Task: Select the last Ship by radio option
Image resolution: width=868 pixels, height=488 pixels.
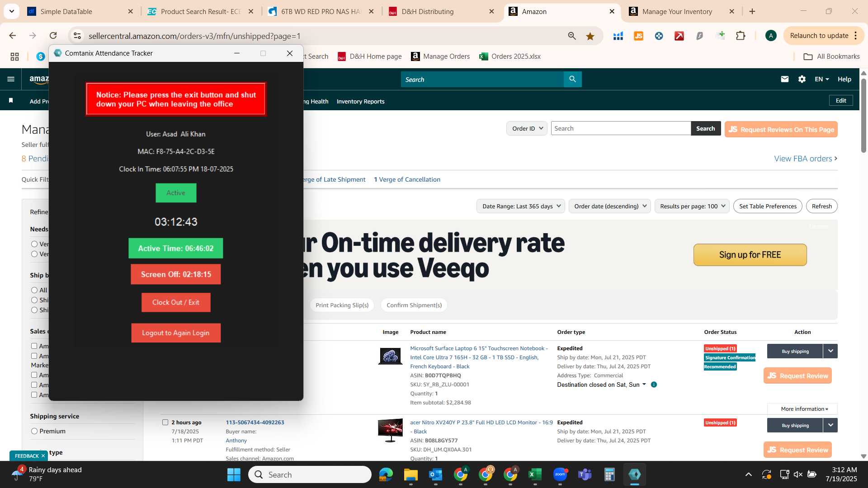Action: pos(34,310)
